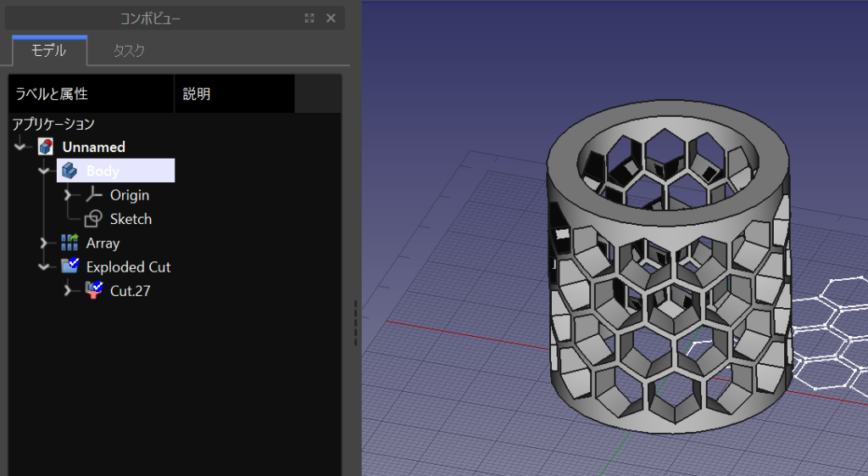Click the Sketch icon in tree
This screenshot has width=868, height=476.
click(x=93, y=219)
